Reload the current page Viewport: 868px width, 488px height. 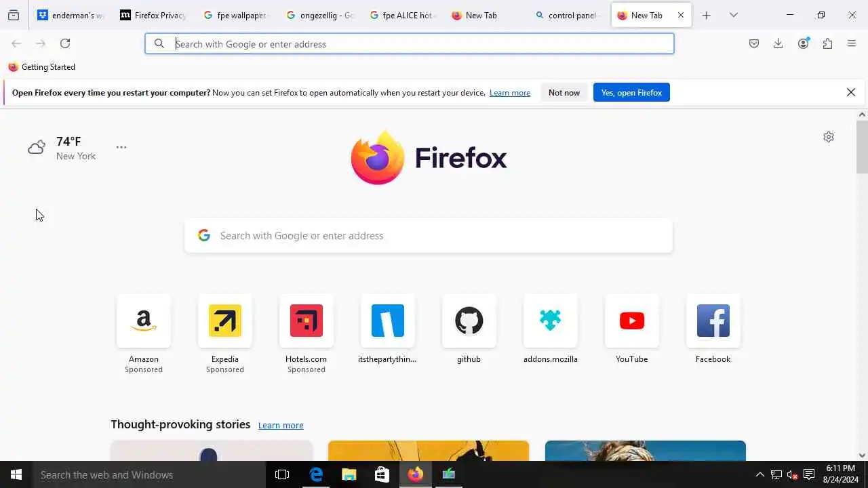coord(65,43)
